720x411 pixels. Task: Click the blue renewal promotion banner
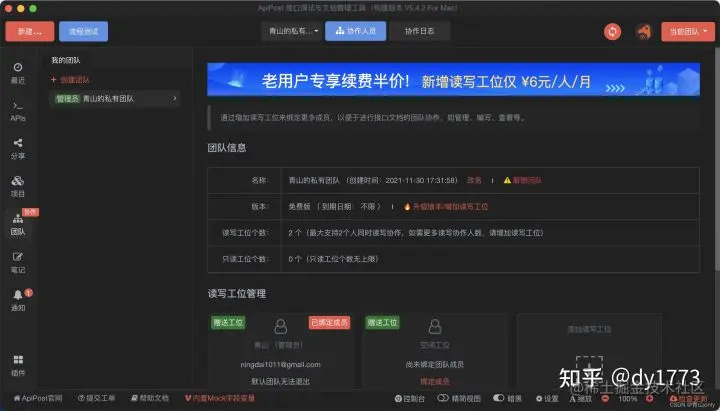(x=453, y=79)
